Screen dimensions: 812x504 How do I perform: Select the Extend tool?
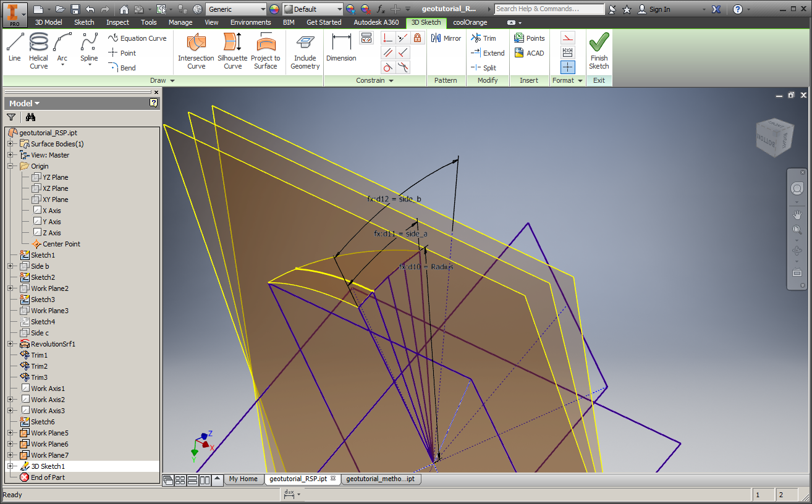pos(488,53)
